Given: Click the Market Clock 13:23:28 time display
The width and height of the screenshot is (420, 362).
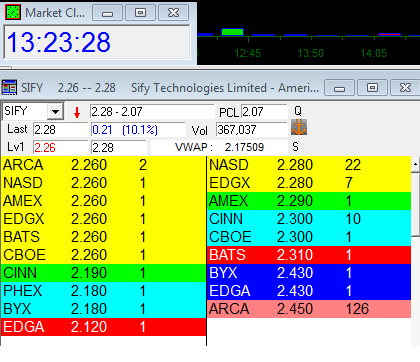Looking at the screenshot, I should (x=97, y=42).
